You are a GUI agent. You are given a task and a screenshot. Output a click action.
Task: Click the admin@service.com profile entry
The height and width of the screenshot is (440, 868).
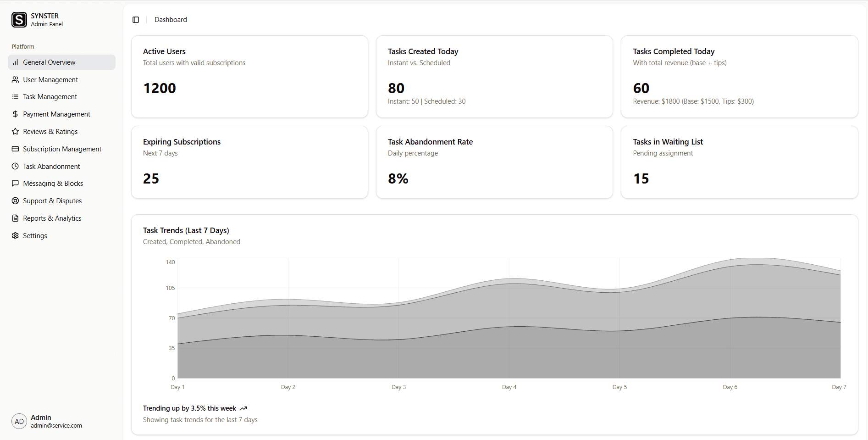[x=56, y=425]
